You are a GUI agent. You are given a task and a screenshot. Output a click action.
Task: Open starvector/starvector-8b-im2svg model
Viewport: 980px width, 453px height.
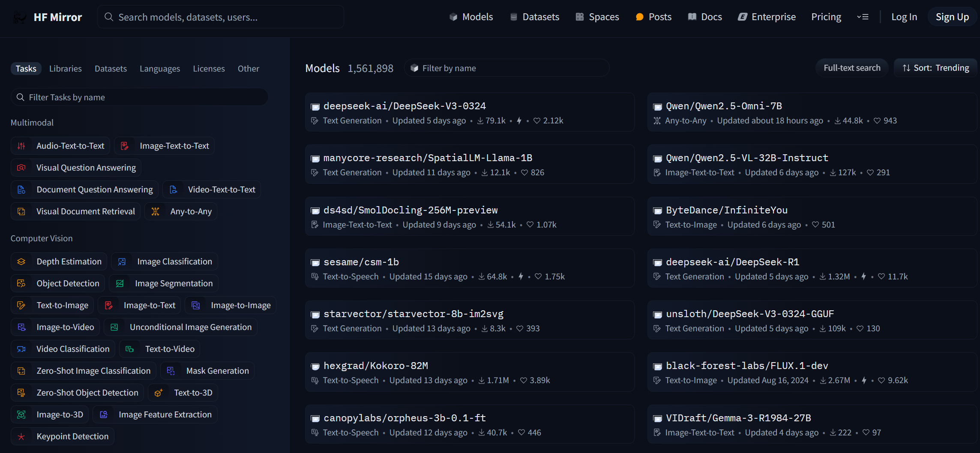pos(470,320)
